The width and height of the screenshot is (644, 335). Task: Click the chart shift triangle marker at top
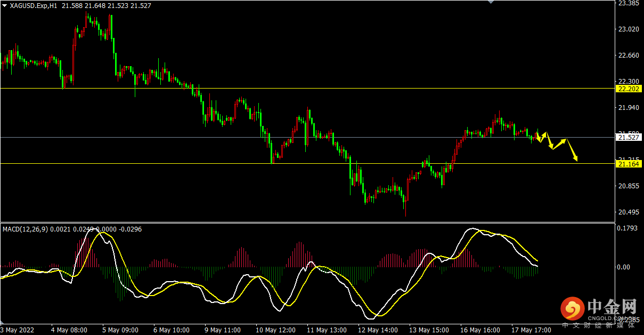pos(491,2)
